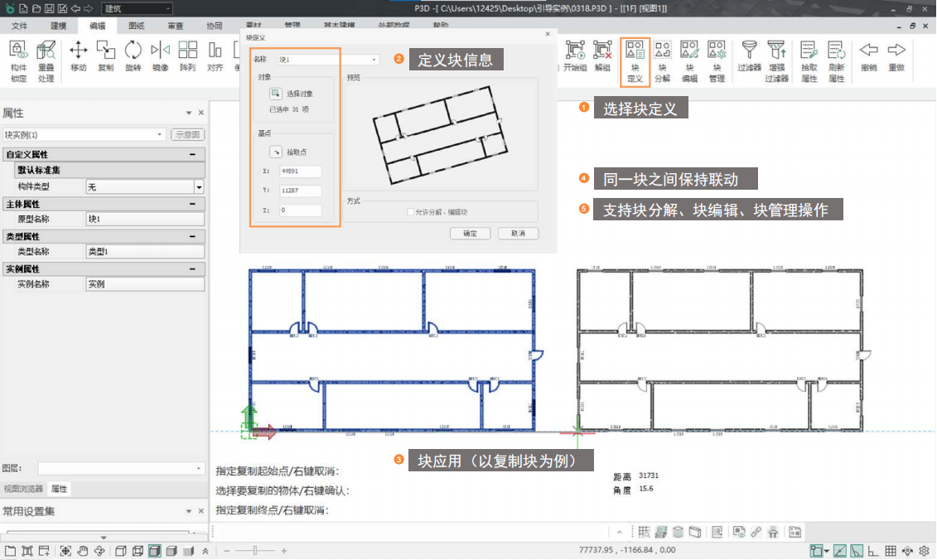The image size is (937, 560).
Task: Collapse the 主体属性 section
Action: [x=192, y=204]
